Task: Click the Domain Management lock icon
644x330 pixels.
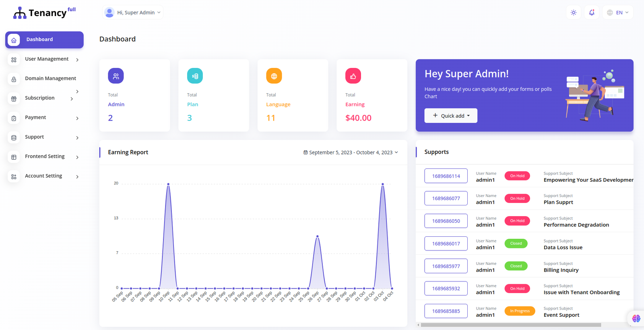Action: click(14, 79)
